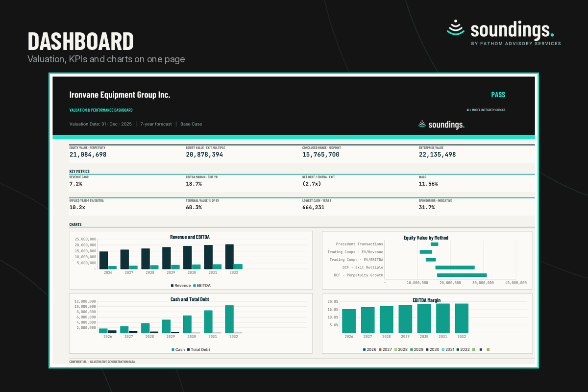
Task: Click the Sponsor IRR value 31.7%
Action: 426,207
